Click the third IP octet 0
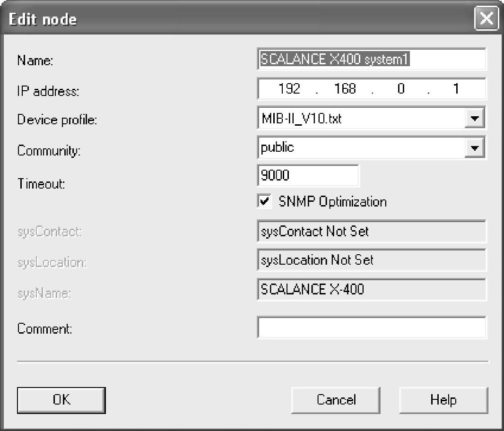The height and width of the screenshot is (431, 504). 401,88
